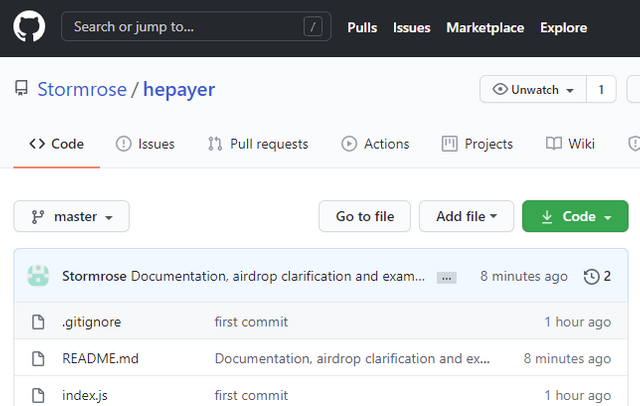Click the watchers count 1 button
Screen dimensions: 640x406
click(601, 90)
